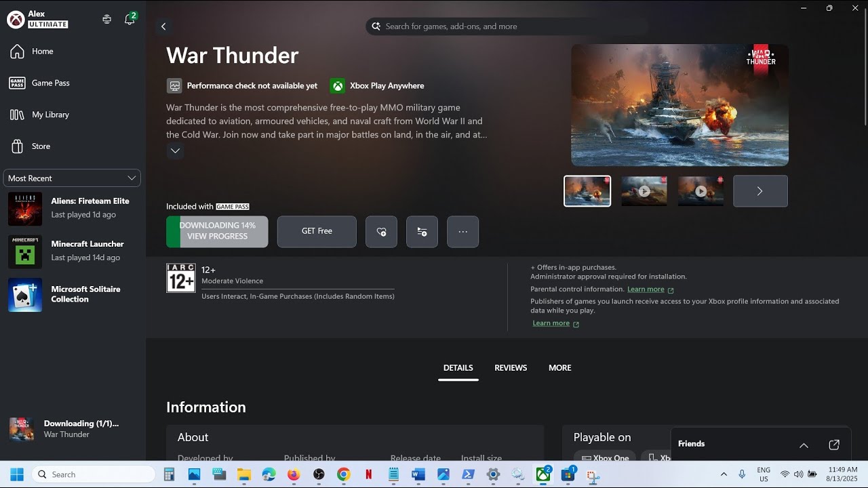The height and width of the screenshot is (488, 868).
Task: Click the Windows Start button
Action: [17, 474]
